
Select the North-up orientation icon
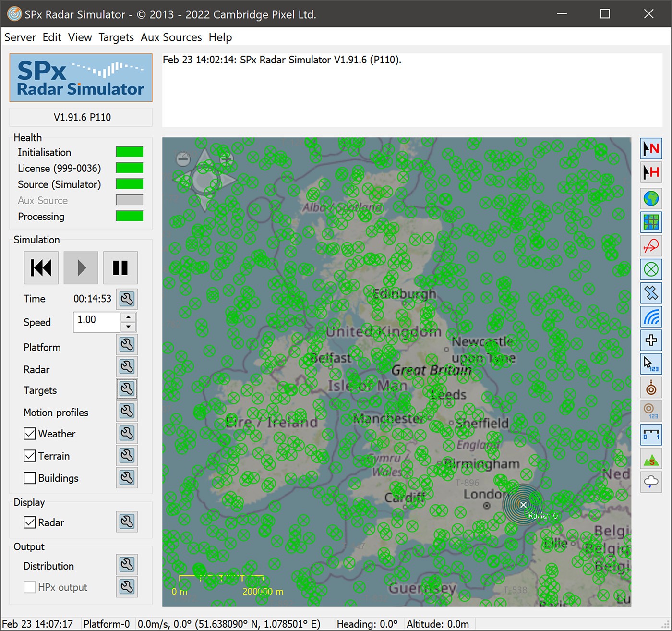pos(651,149)
